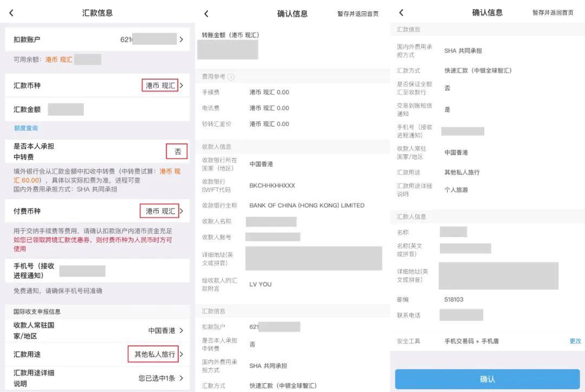Screen dimensions: 585x392
Task: Open 付费币种 港币 现汇 selector
Action: 160,211
